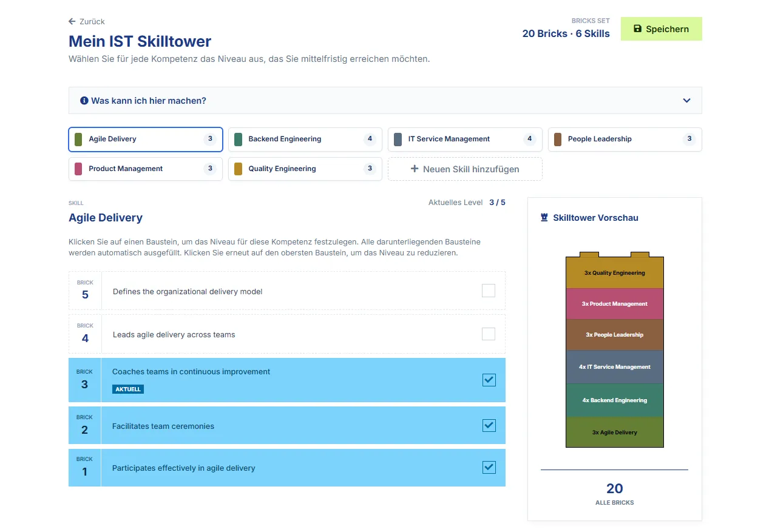Screen dimensions: 772x532
Task: Check the Brick 4 'Leads agile delivery' checkbox
Action: (489, 334)
